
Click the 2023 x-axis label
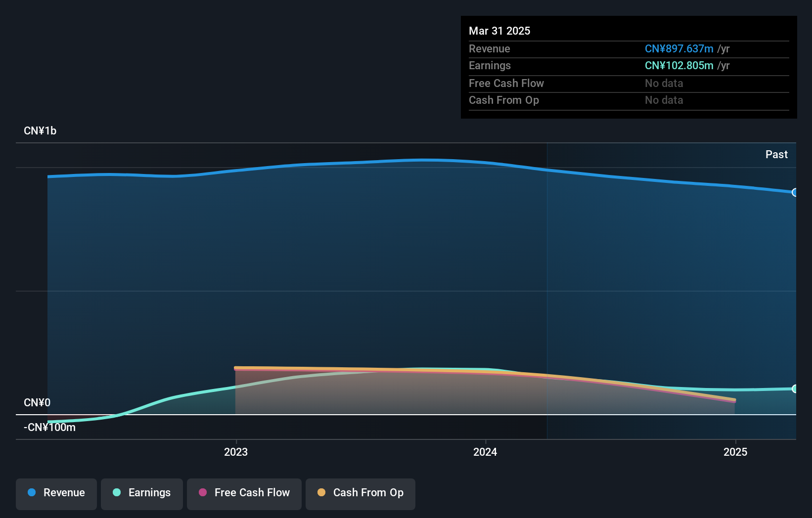pos(236,452)
